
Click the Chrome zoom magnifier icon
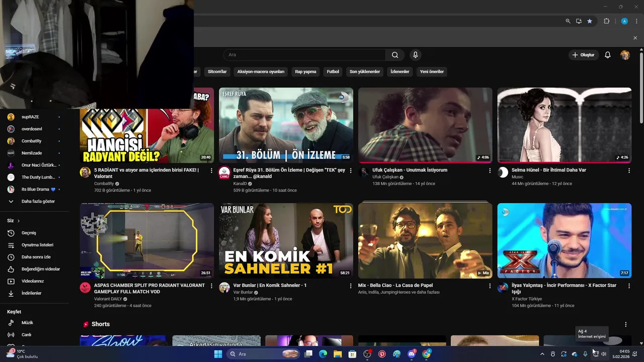pos(568,21)
